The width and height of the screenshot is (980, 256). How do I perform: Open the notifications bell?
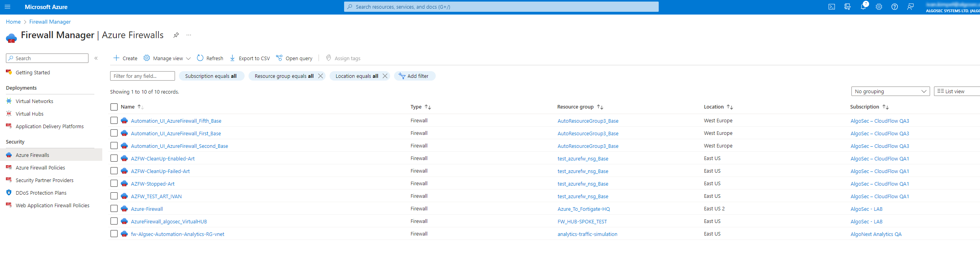(863, 7)
